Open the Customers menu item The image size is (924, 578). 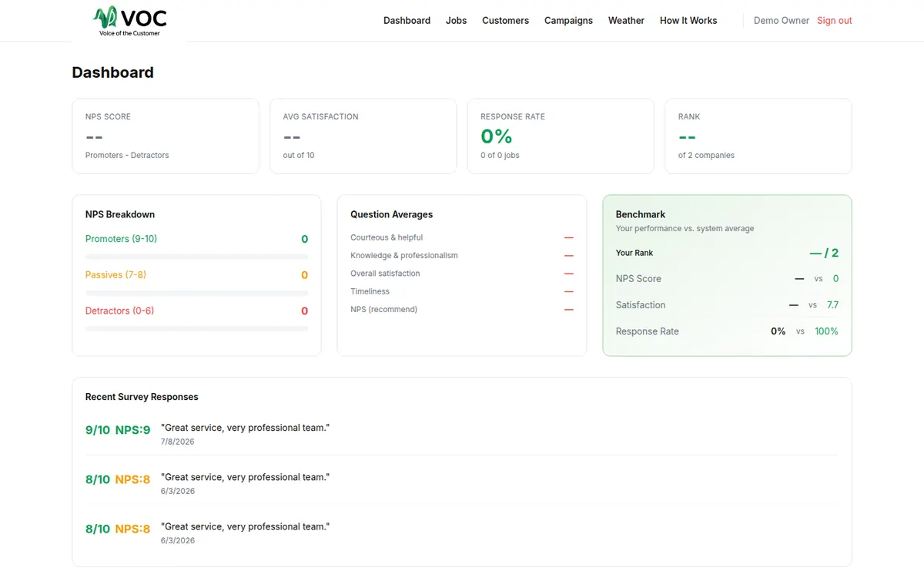click(505, 21)
